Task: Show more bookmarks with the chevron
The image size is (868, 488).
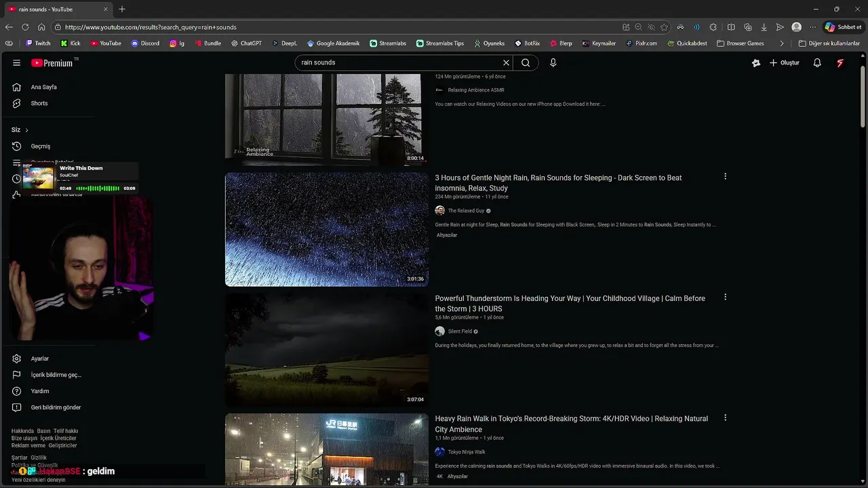Action: [x=782, y=43]
